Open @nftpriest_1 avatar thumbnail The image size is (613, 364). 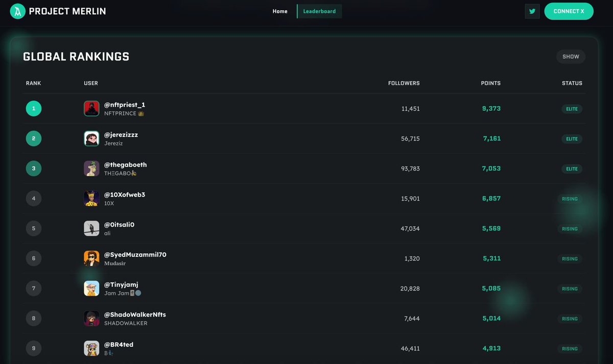point(91,109)
